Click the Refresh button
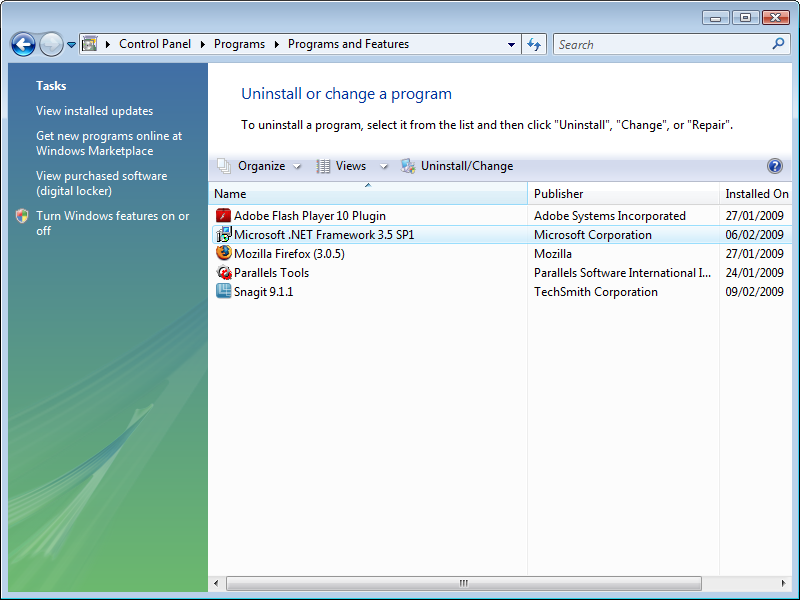The image size is (800, 600). click(534, 44)
